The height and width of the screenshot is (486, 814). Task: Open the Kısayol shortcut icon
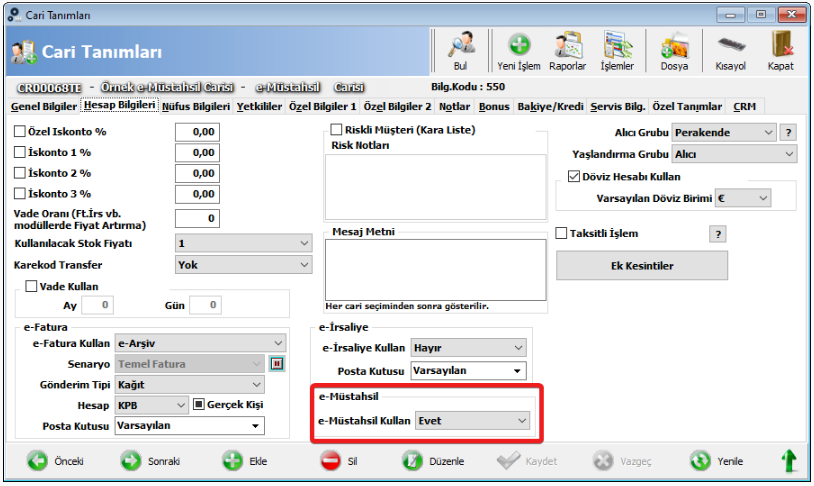[730, 51]
